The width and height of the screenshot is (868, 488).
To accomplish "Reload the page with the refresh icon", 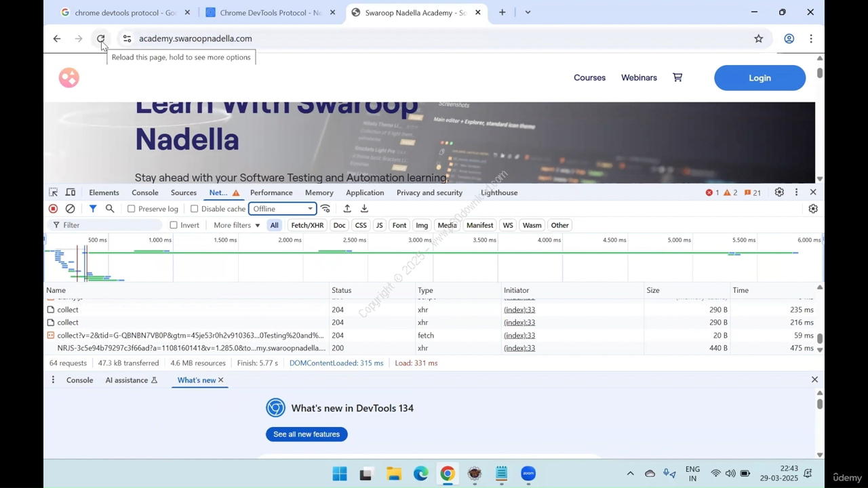I will tap(100, 39).
